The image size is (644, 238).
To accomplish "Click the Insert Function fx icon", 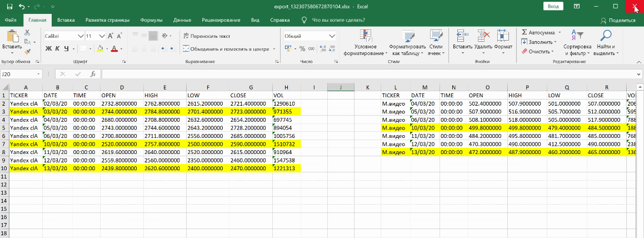I will (93, 74).
